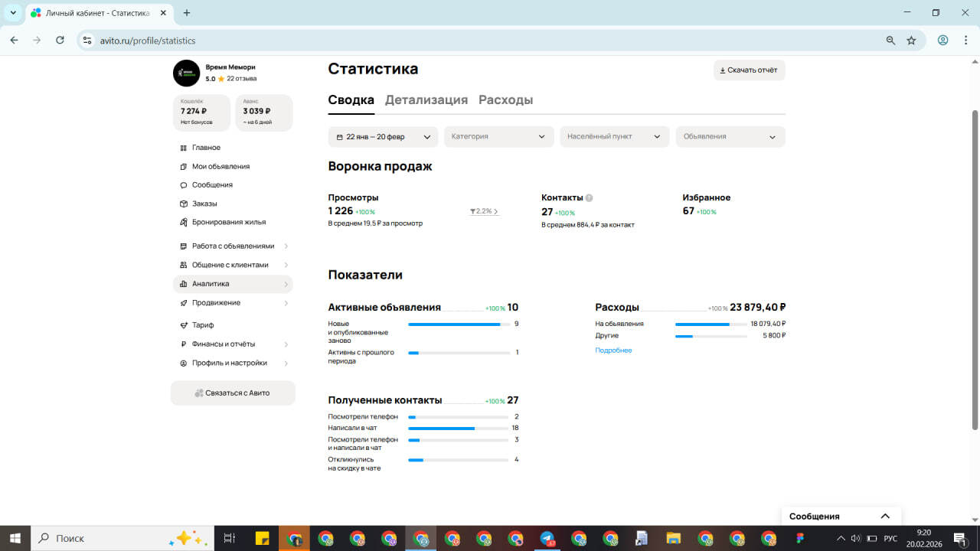Image resolution: width=980 pixels, height=551 pixels.
Task: Click the Скачать отчёт button
Action: point(749,70)
